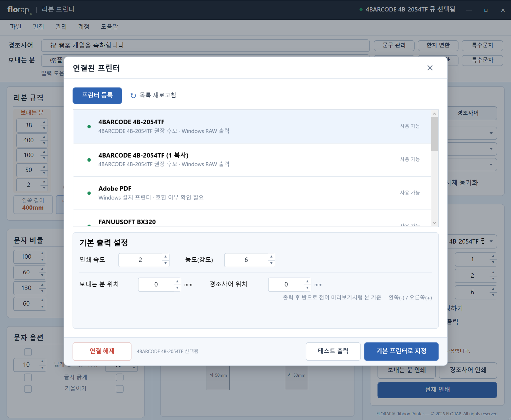This screenshot has width=511, height=420.
Task: Click 기본 프린터로 지정 button
Action: pyautogui.click(x=401, y=351)
